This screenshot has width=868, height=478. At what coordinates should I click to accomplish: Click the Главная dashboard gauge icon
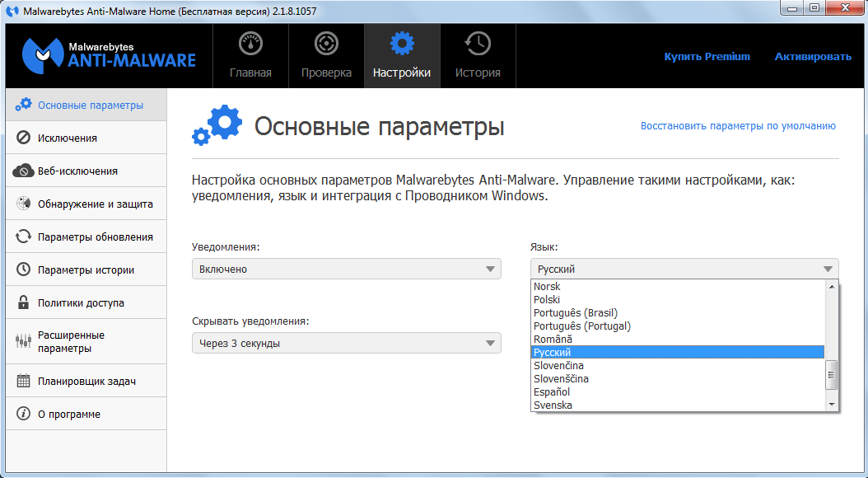(251, 45)
